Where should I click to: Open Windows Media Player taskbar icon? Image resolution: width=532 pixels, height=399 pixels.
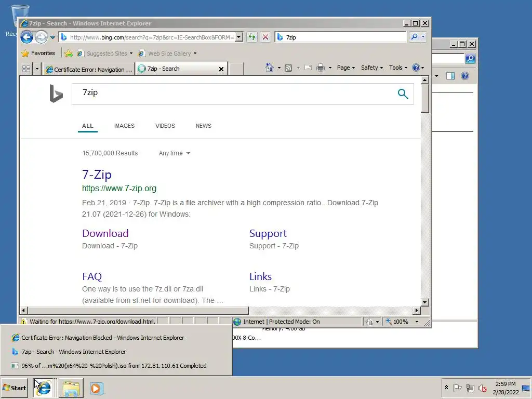coord(96,388)
